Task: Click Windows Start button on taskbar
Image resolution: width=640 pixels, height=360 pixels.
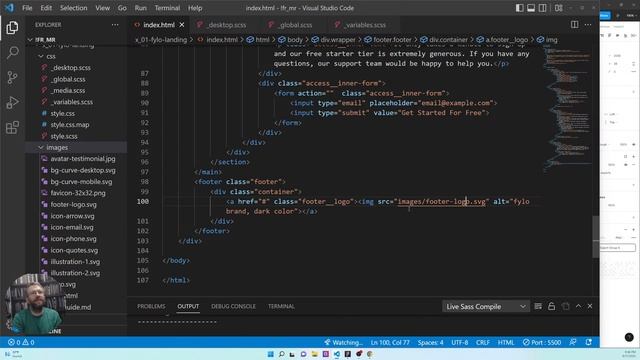Action: coord(270,354)
